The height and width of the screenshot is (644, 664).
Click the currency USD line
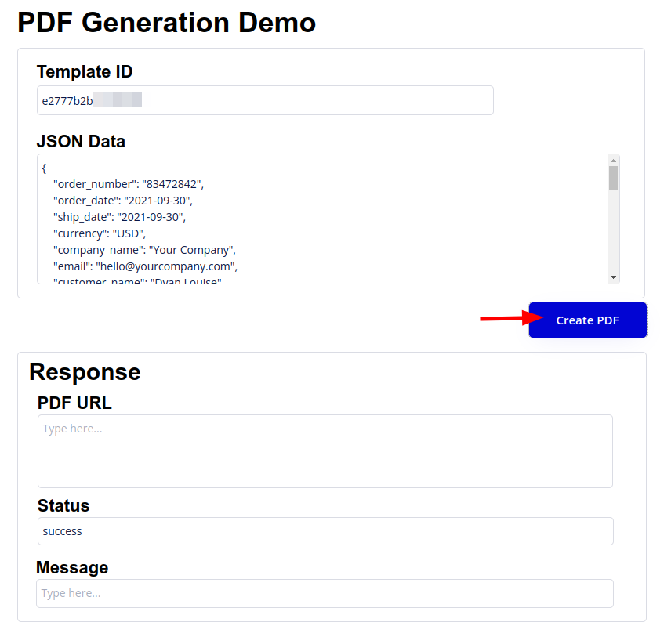100,233
